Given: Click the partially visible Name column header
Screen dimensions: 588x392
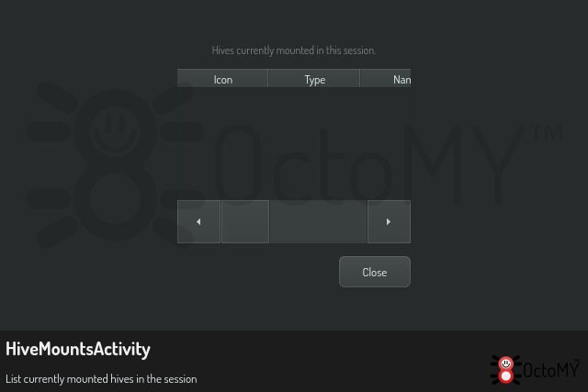Looking at the screenshot, I should (386, 78).
